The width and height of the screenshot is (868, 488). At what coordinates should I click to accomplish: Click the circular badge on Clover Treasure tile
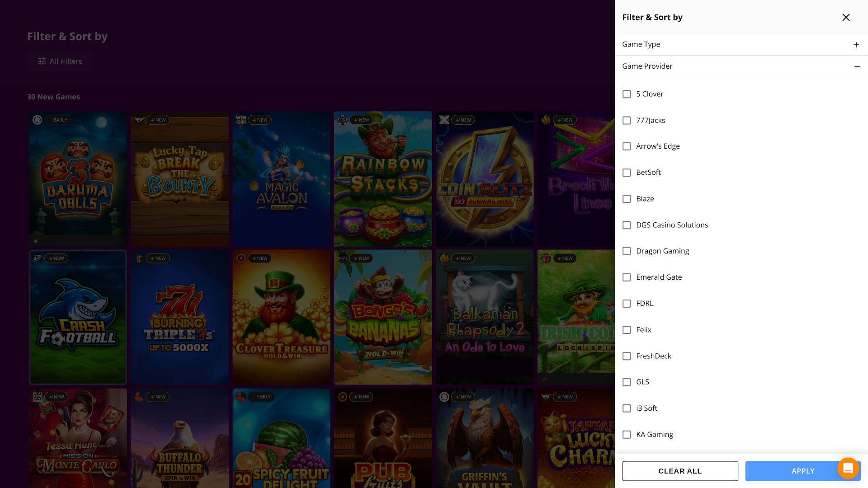(x=241, y=258)
